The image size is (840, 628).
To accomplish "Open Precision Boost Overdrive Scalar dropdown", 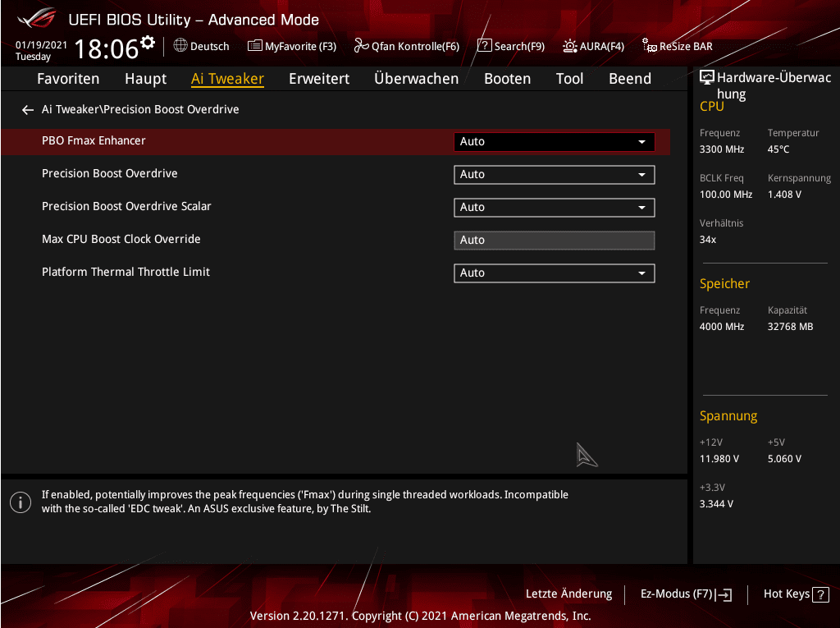I will coord(554,208).
